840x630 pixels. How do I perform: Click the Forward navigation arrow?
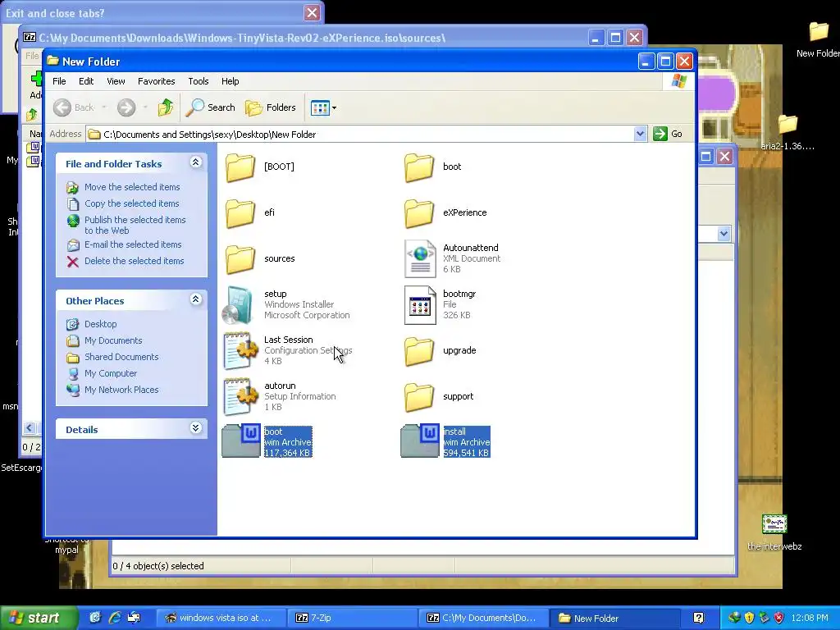click(x=126, y=107)
